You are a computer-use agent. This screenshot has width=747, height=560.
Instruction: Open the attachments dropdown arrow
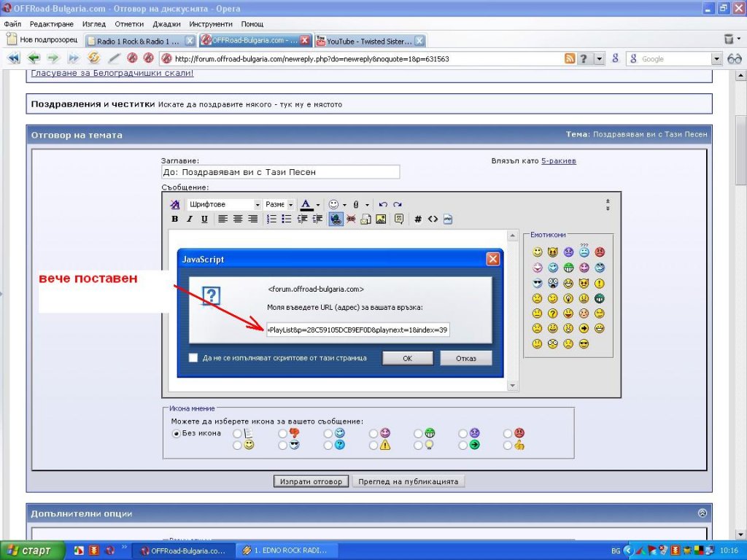click(x=368, y=205)
